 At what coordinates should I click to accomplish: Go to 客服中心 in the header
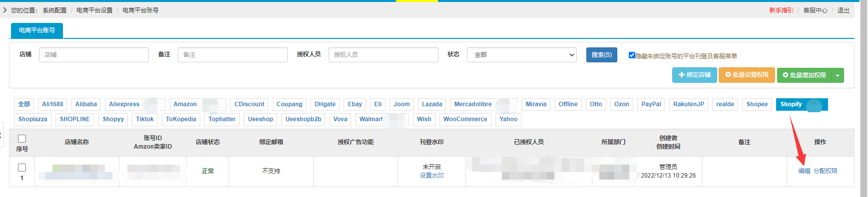(x=815, y=10)
